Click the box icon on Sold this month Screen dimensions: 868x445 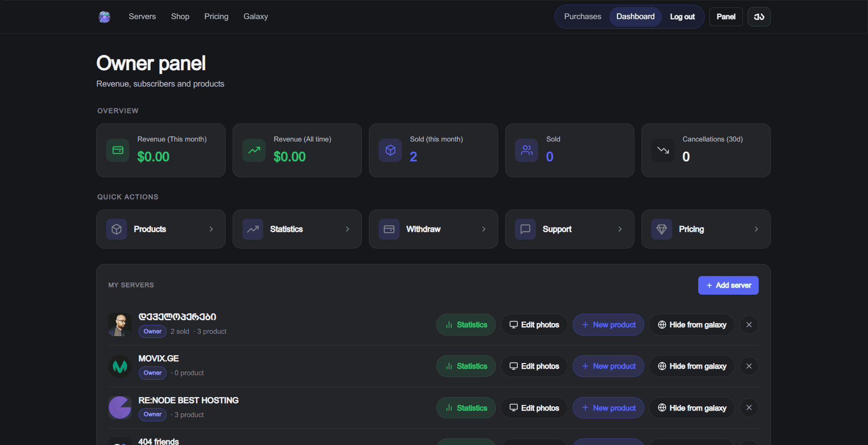pyautogui.click(x=390, y=150)
